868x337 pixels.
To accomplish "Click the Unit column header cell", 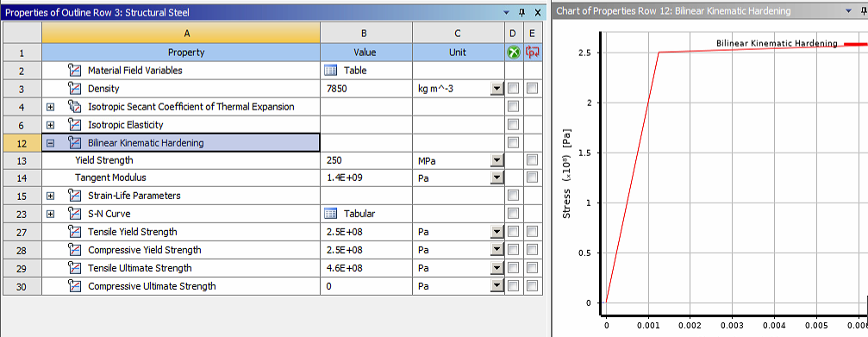I will pyautogui.click(x=458, y=53).
